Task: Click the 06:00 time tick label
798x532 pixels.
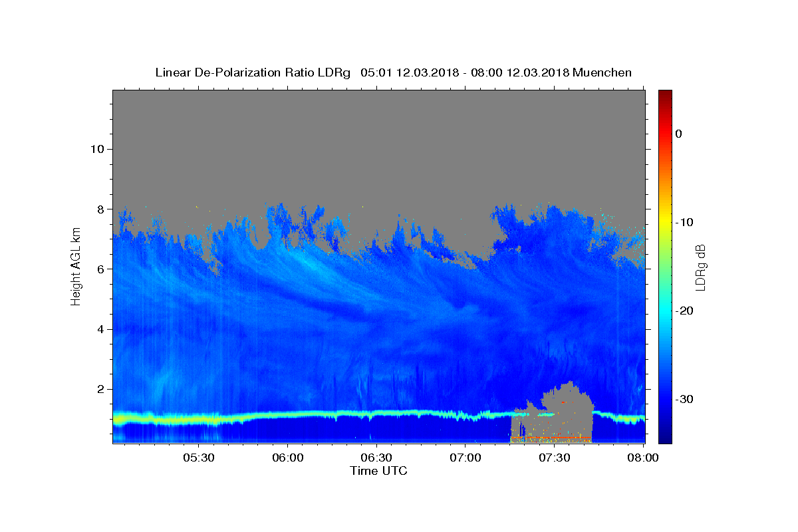Action: click(288, 458)
